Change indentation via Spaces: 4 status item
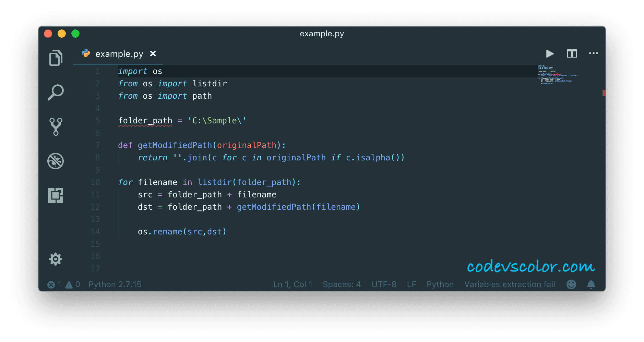The height and width of the screenshot is (342, 644). click(342, 284)
